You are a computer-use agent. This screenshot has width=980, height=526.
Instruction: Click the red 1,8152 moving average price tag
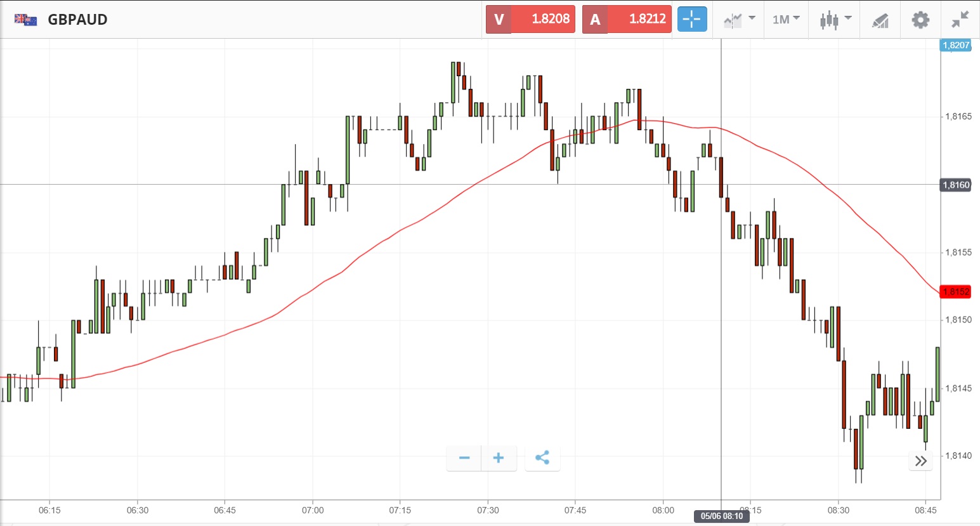(x=956, y=292)
